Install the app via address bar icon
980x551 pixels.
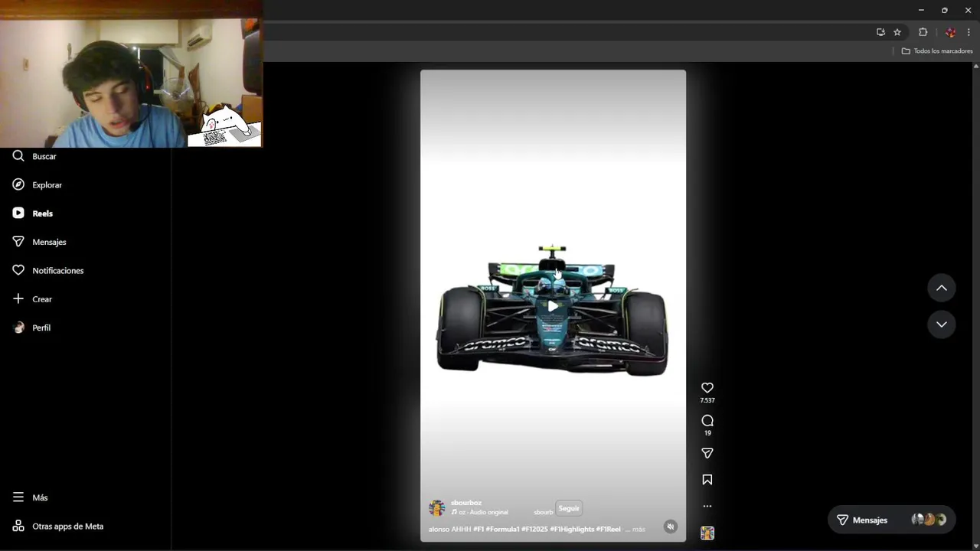880,32
